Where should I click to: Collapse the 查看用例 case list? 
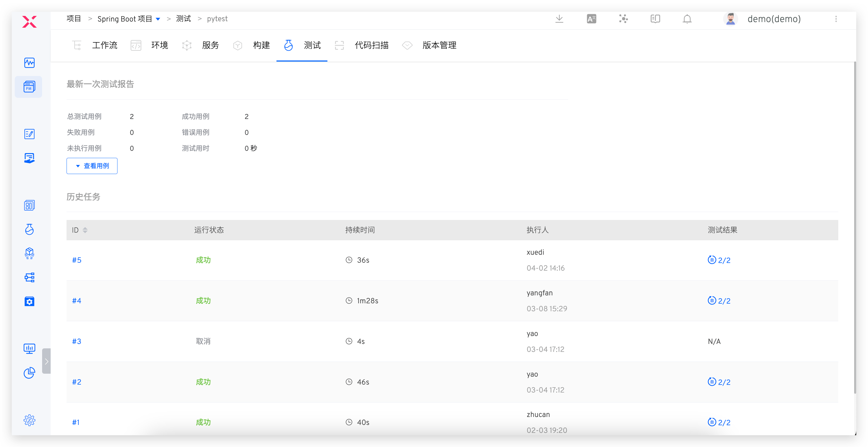(92, 166)
